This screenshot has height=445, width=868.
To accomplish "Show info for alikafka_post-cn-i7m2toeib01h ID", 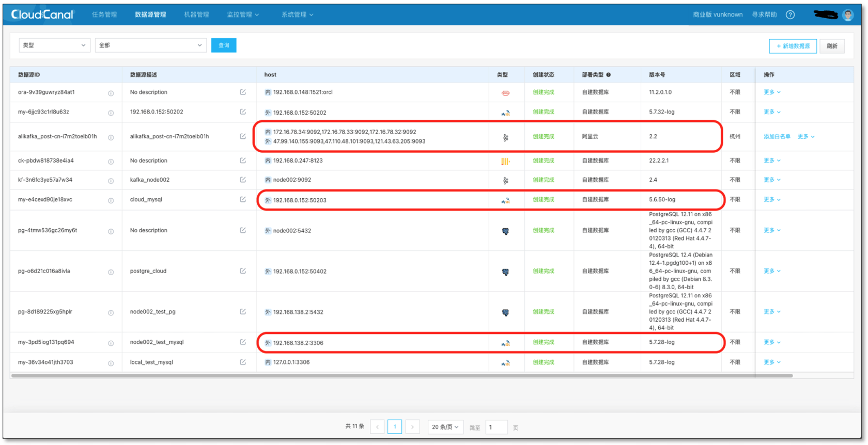I will [x=111, y=137].
